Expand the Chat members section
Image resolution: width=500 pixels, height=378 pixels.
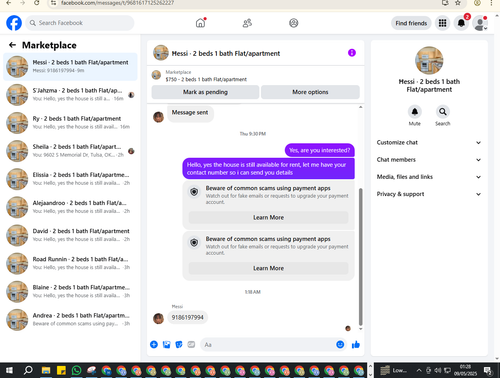point(429,160)
